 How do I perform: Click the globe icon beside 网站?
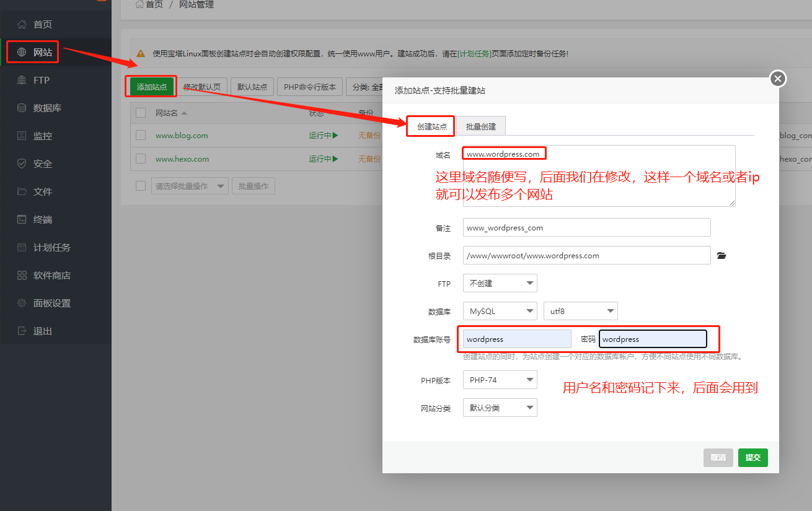22,53
